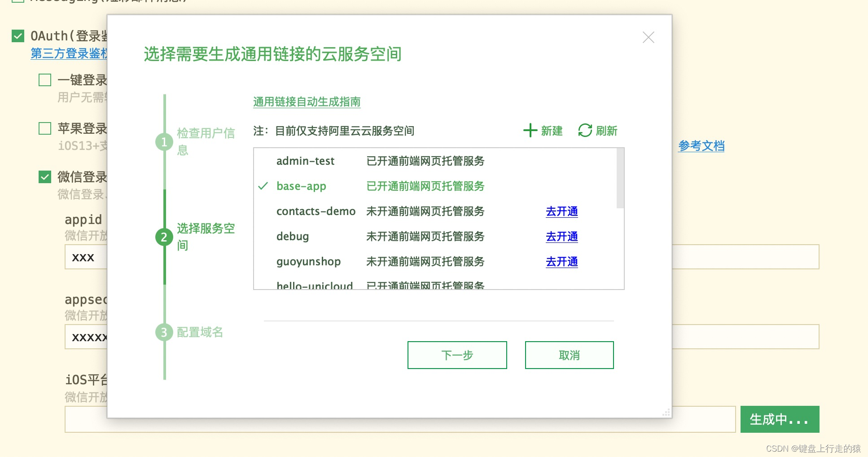The image size is (868, 457).
Task: Select the guoyunshop service space
Action: [435, 262]
